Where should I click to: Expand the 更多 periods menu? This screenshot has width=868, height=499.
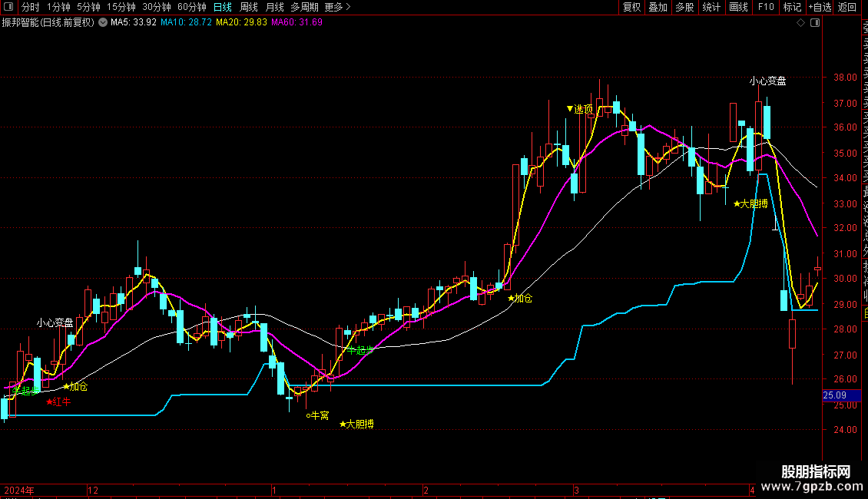[x=337, y=7]
